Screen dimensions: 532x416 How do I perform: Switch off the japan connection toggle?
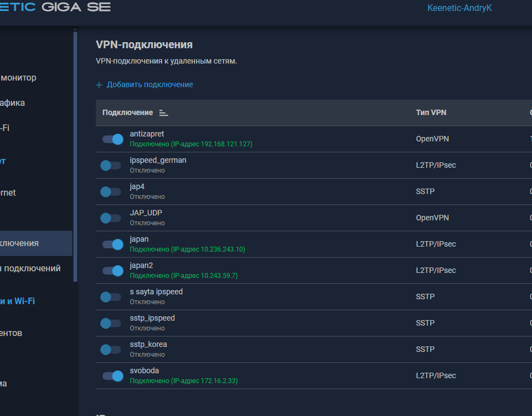pos(112,244)
